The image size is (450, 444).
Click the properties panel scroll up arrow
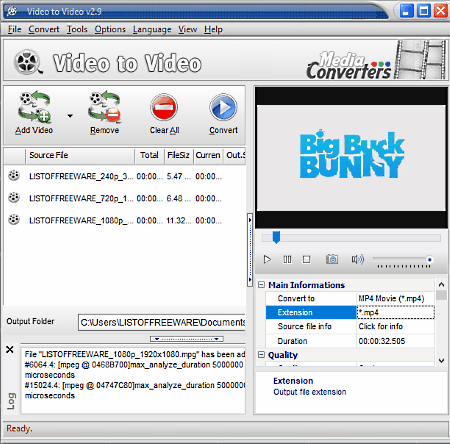pos(441,284)
